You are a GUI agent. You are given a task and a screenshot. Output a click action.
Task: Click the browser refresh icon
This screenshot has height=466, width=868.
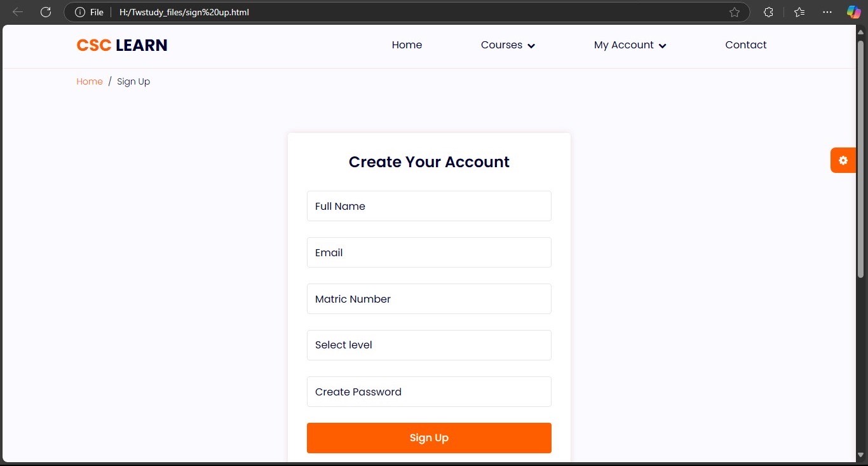[x=46, y=12]
